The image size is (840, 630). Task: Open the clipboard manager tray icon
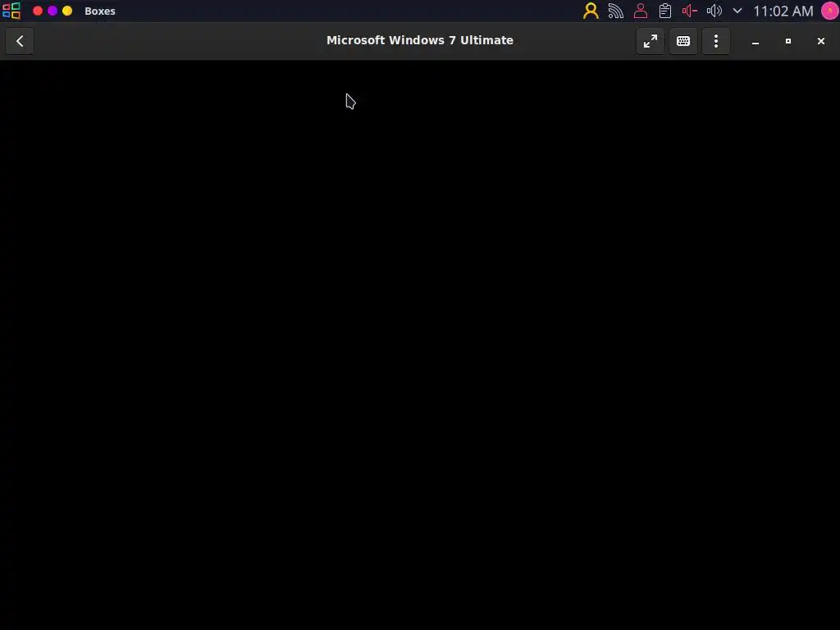coord(664,11)
